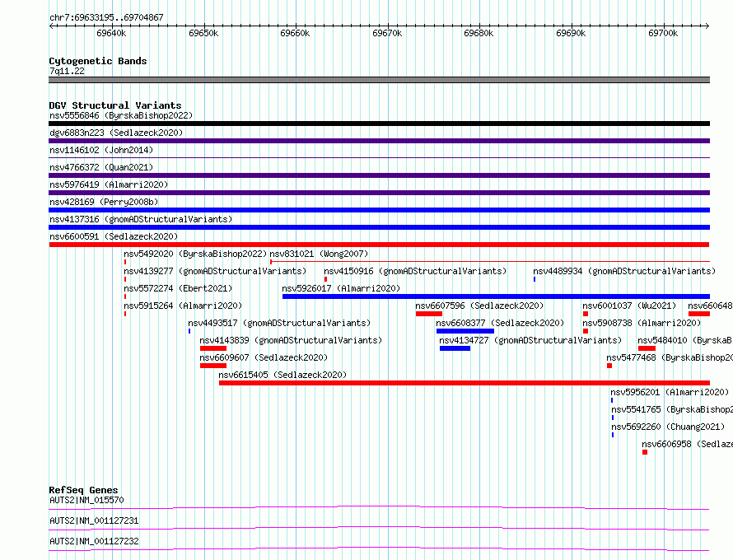Click nsv5492020 (ByrskaBishop2022) label
The width and height of the screenshot is (733, 560).
pyautogui.click(x=195, y=254)
